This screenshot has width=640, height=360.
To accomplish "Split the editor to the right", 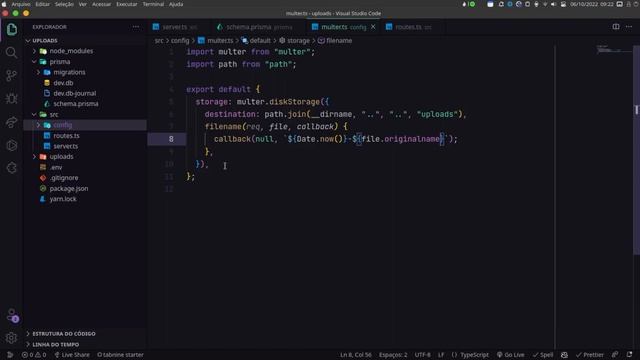I will pyautogui.click(x=616, y=27).
